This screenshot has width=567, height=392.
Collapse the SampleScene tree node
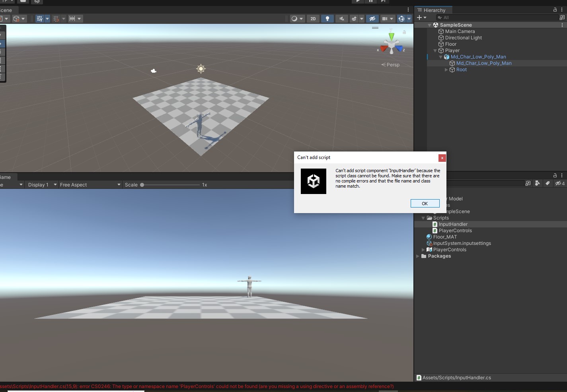pyautogui.click(x=429, y=25)
